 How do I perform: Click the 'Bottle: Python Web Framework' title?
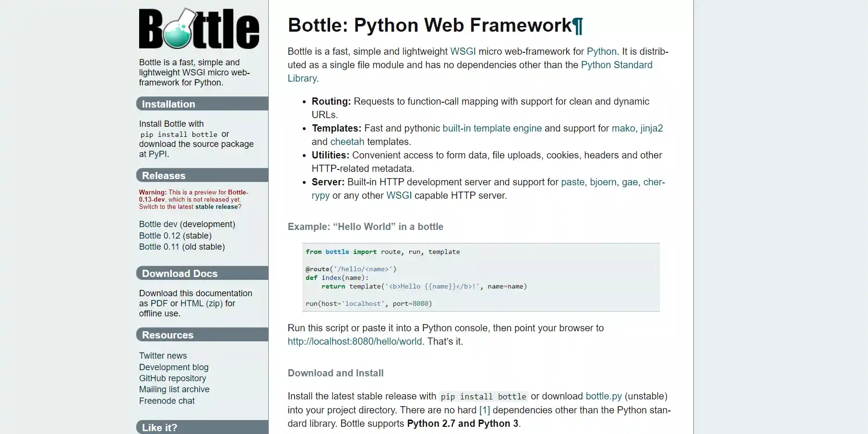430,25
